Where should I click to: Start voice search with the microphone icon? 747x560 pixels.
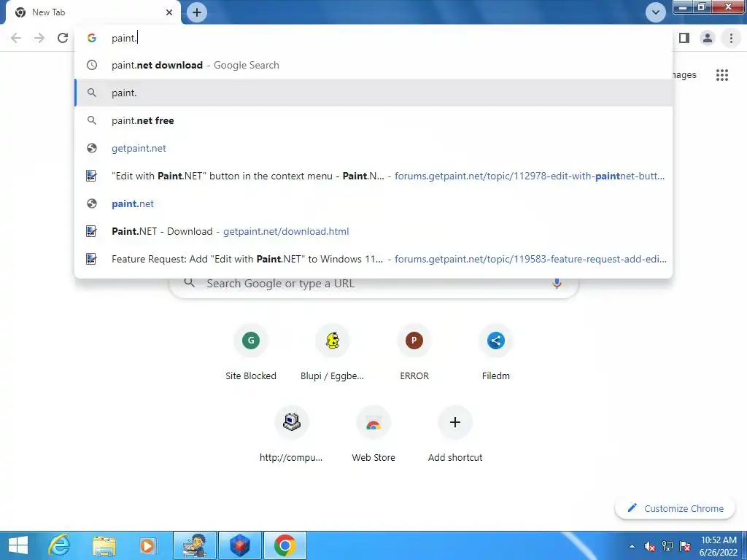pyautogui.click(x=557, y=284)
